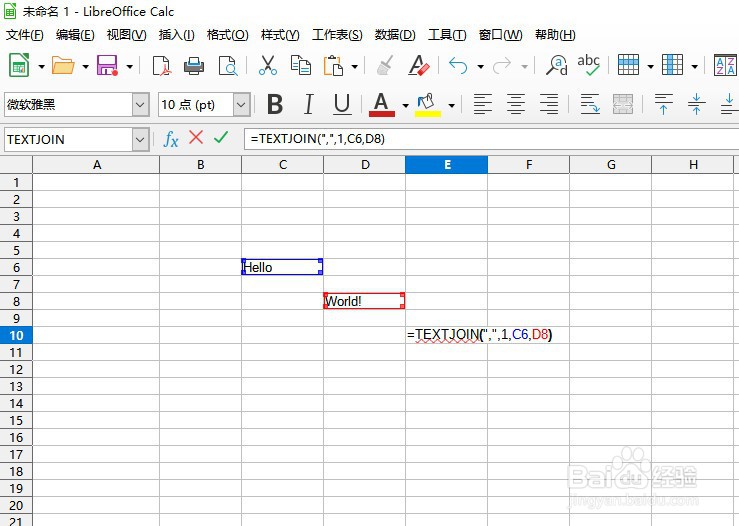
Task: Click cell C6 containing Hello
Action: [x=282, y=267]
